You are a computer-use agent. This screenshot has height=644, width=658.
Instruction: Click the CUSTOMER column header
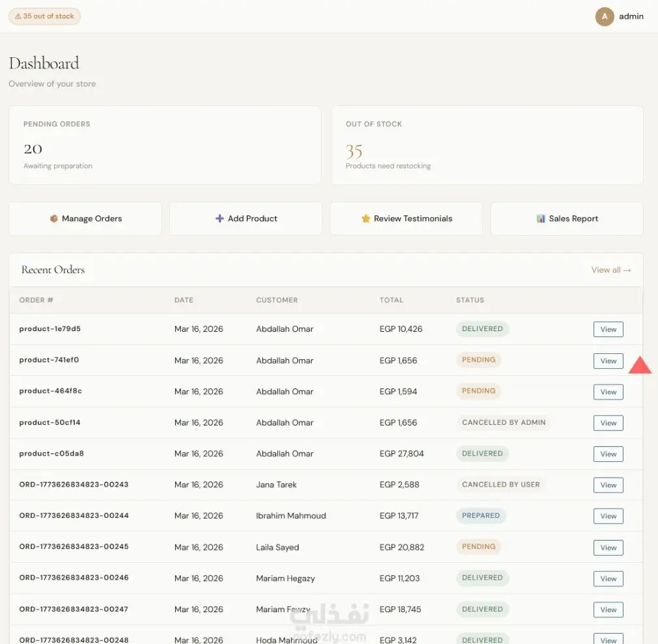pyautogui.click(x=277, y=300)
